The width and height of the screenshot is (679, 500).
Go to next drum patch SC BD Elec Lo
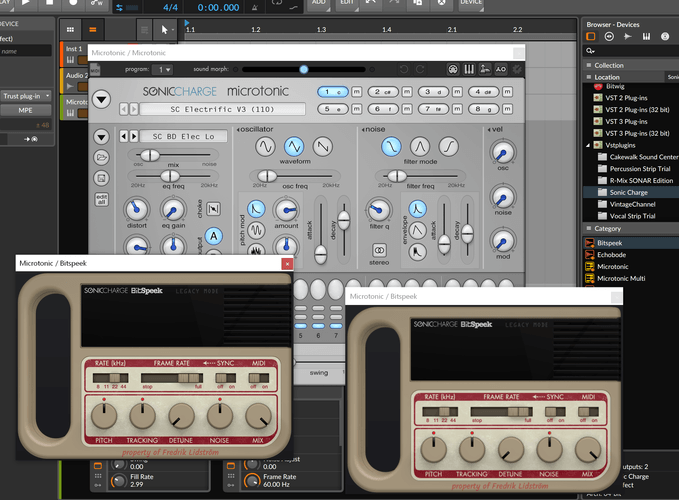134,137
